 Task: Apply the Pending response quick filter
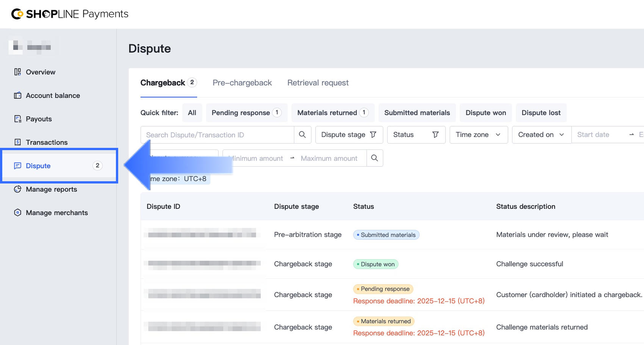(x=246, y=113)
